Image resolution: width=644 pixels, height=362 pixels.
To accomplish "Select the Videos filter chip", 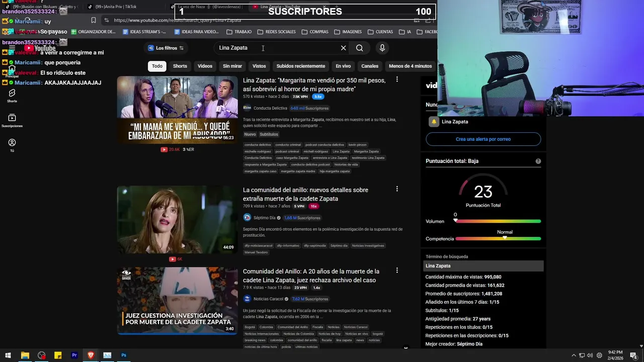I will tap(205, 66).
